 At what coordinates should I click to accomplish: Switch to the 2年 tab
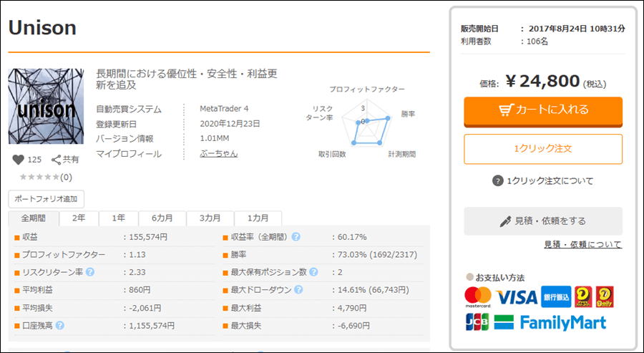[x=79, y=218]
